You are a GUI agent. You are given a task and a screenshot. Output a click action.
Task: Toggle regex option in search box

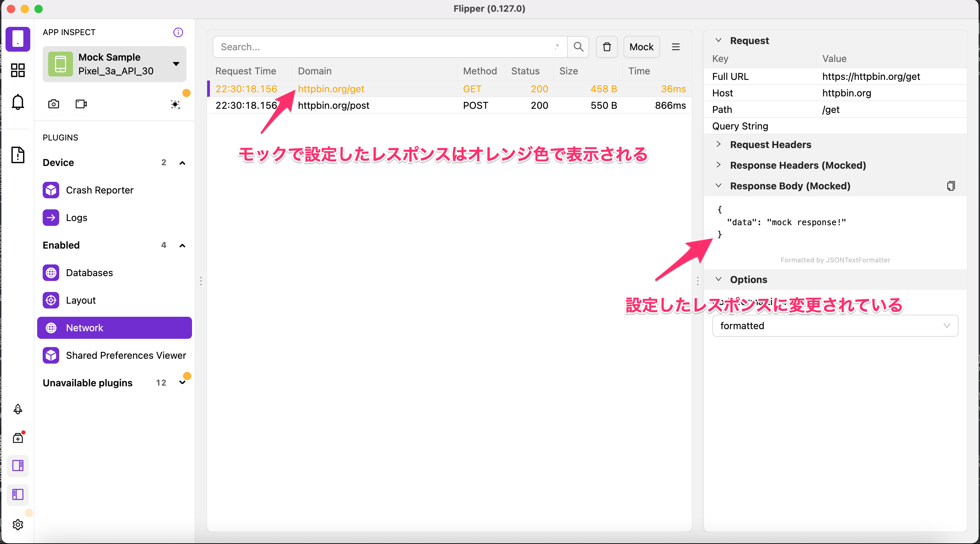pyautogui.click(x=557, y=47)
